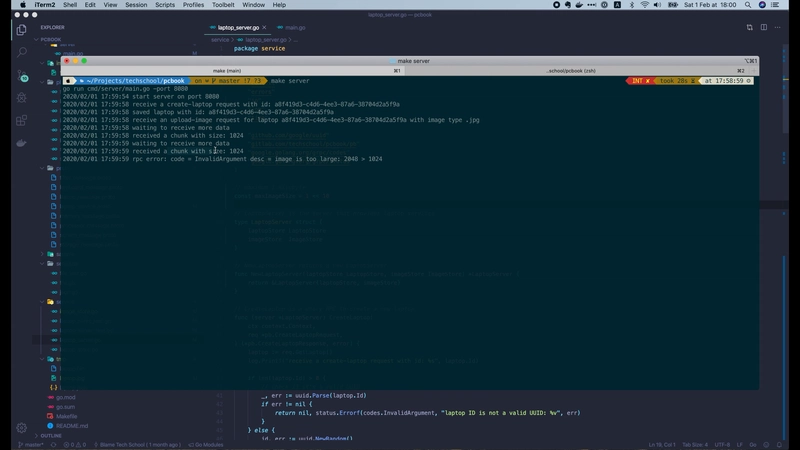Open the Explorer view in VS Code
This screenshot has width=800, height=450.
(21, 30)
